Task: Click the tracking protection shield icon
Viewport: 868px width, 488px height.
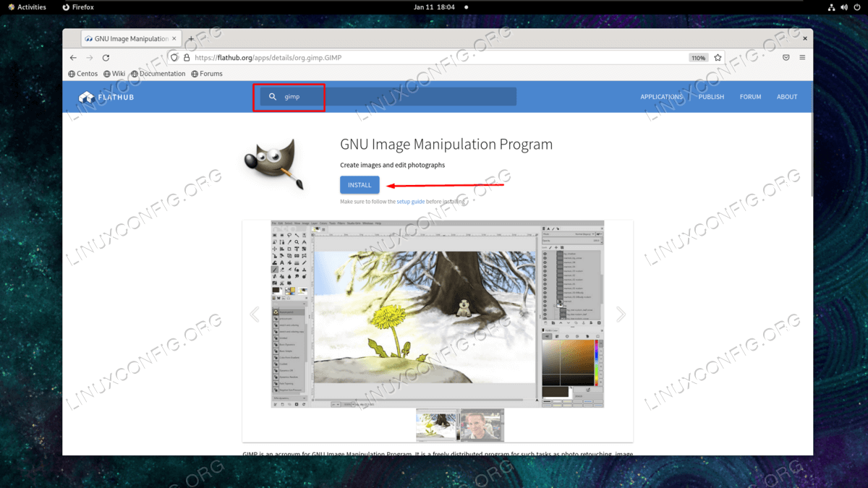Action: click(x=174, y=58)
